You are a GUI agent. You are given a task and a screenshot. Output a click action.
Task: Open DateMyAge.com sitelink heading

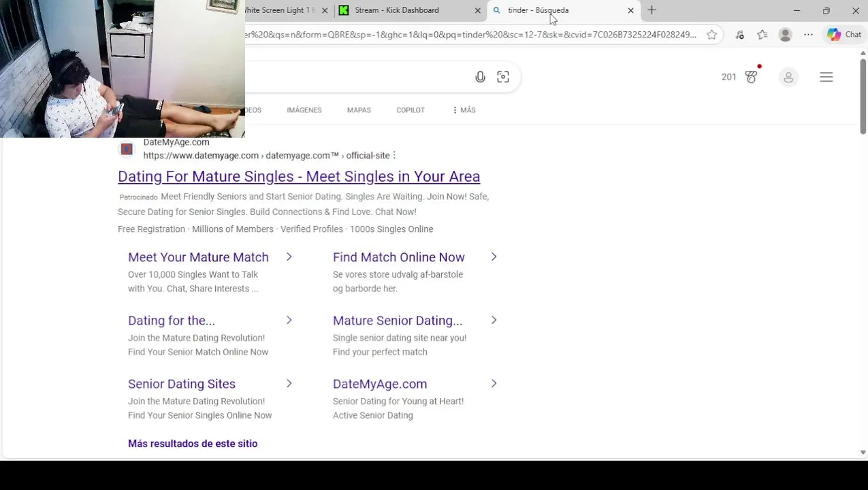380,384
